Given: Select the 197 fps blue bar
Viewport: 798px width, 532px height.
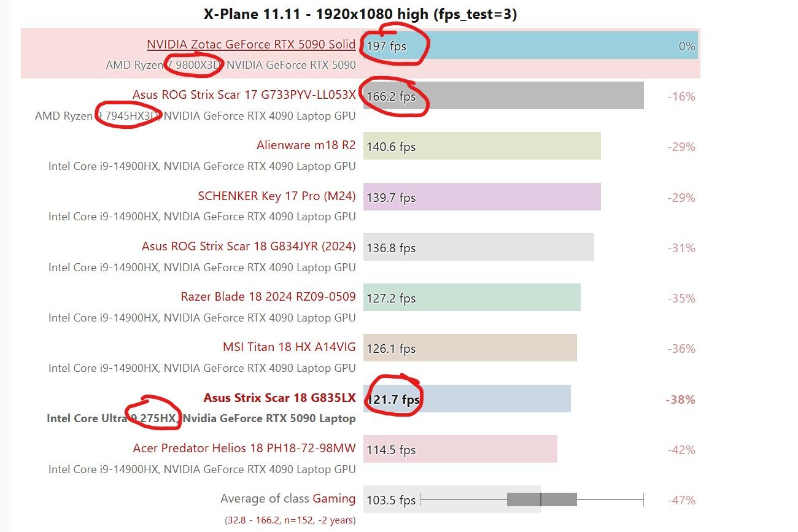Looking at the screenshot, I should [530, 45].
